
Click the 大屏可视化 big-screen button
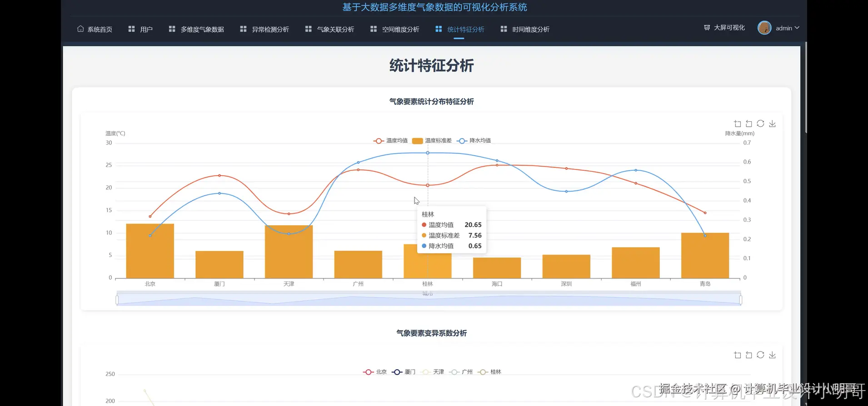click(x=724, y=28)
